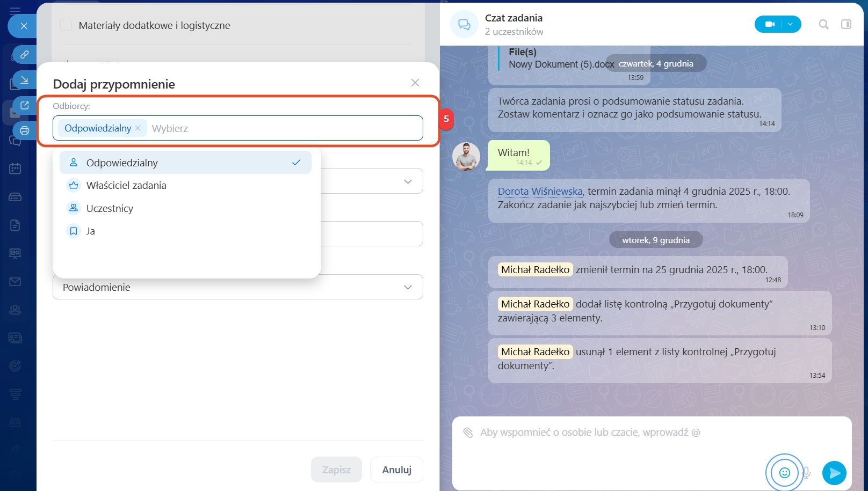Select Ja from the recipients list
868x491 pixels.
pyautogui.click(x=185, y=231)
